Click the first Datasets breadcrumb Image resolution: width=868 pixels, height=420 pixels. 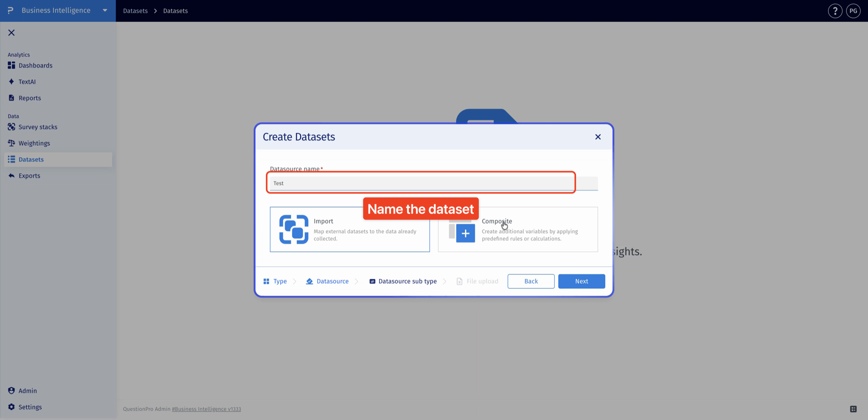(135, 11)
